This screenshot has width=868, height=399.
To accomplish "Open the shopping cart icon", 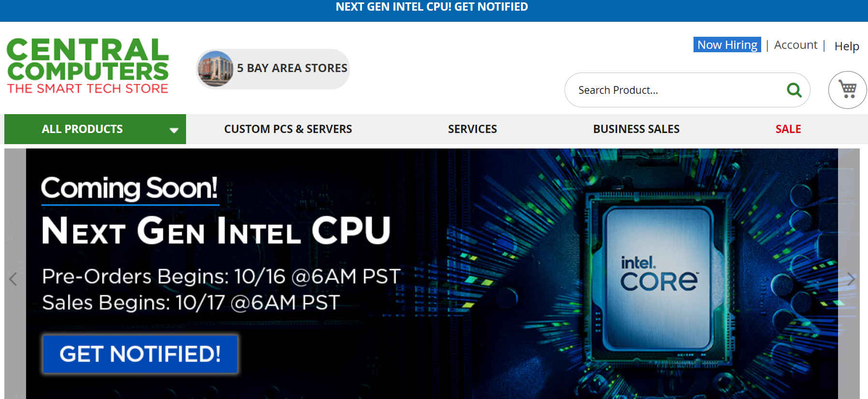I will coord(847,90).
